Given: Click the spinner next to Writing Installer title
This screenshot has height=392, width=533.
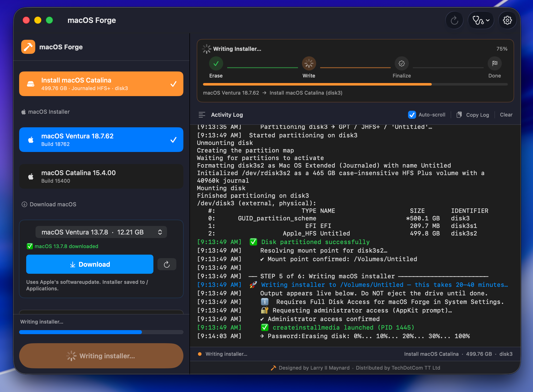Looking at the screenshot, I should pyautogui.click(x=207, y=49).
